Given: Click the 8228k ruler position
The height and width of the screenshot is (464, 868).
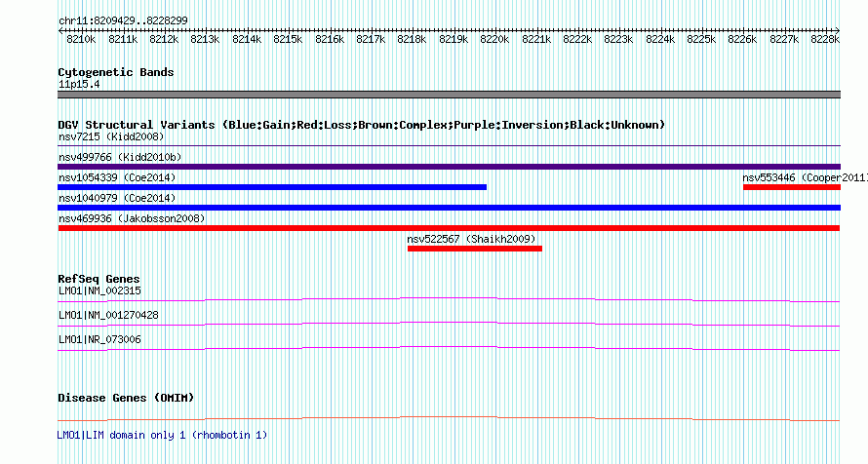Looking at the screenshot, I should click(825, 39).
